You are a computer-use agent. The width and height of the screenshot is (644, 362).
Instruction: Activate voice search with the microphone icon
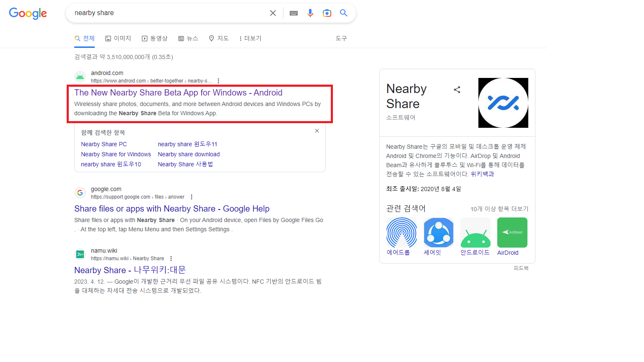[310, 13]
